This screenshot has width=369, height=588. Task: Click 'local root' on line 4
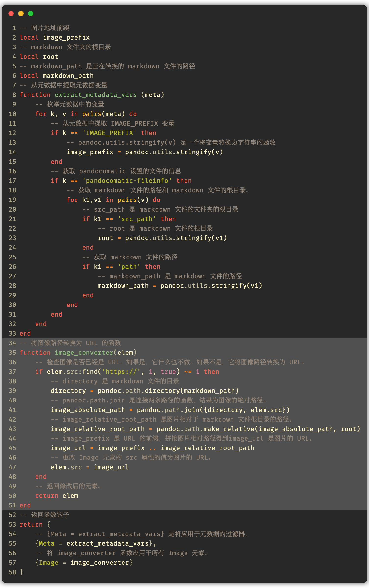click(39, 57)
